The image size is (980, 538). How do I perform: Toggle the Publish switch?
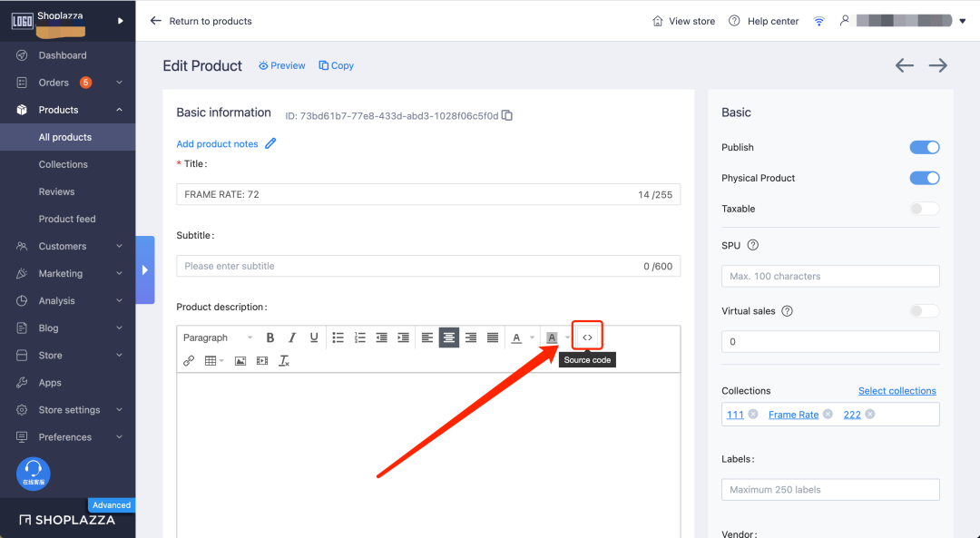click(925, 148)
